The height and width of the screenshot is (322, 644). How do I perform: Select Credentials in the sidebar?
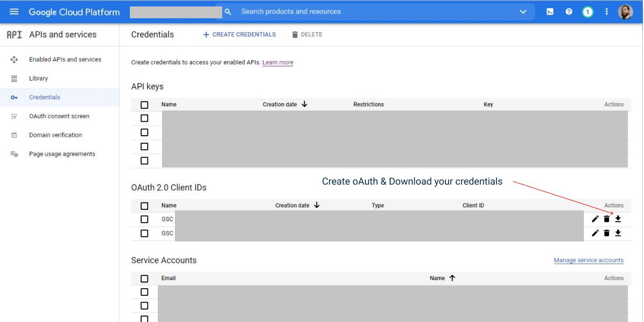(x=45, y=97)
